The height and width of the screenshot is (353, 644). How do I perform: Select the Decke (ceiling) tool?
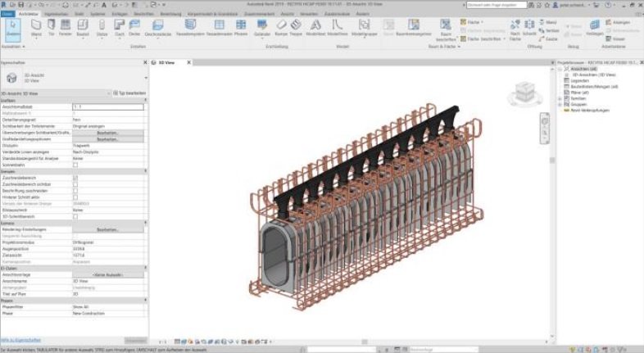(x=134, y=28)
